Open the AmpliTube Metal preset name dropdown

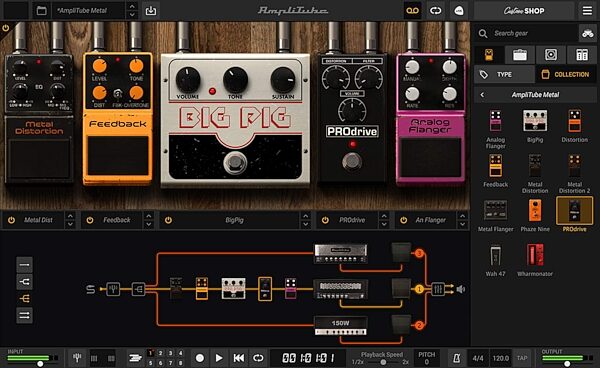click(x=89, y=10)
